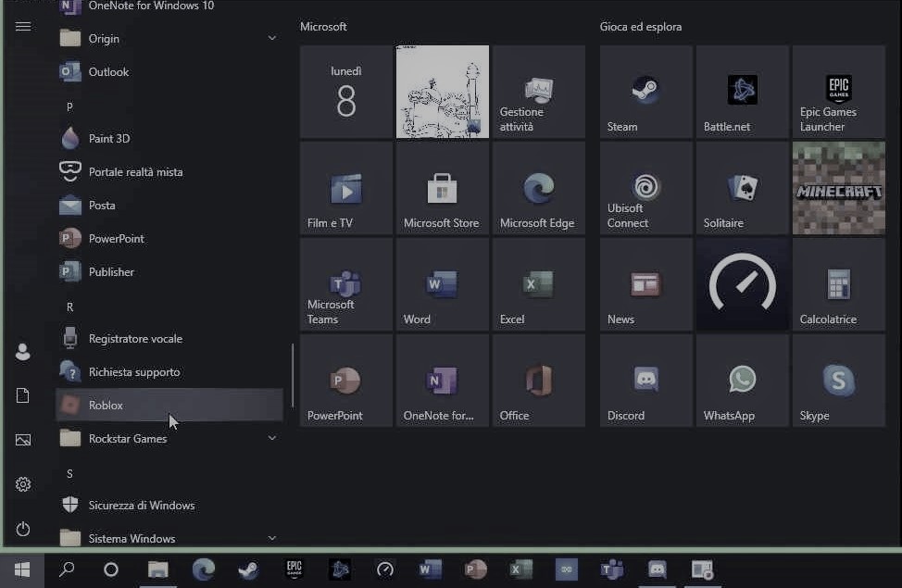The height and width of the screenshot is (588, 902).
Task: Open the Discord tile
Action: (646, 381)
